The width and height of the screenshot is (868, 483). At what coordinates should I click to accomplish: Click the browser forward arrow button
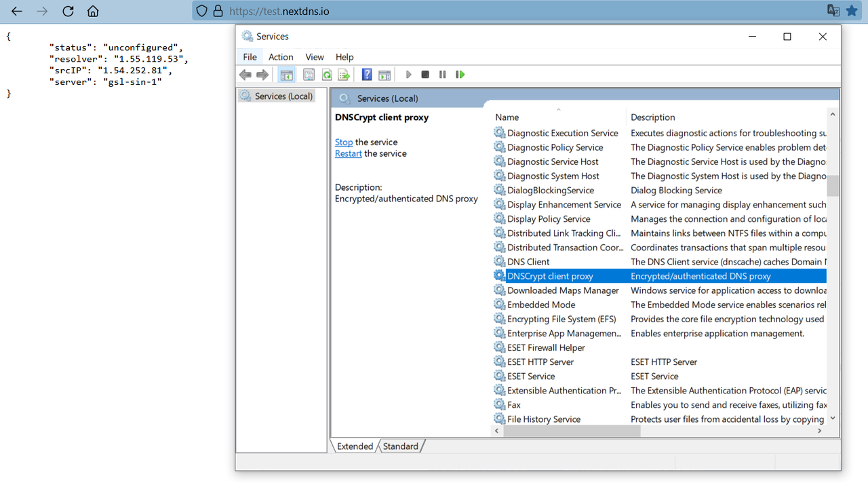tap(42, 12)
